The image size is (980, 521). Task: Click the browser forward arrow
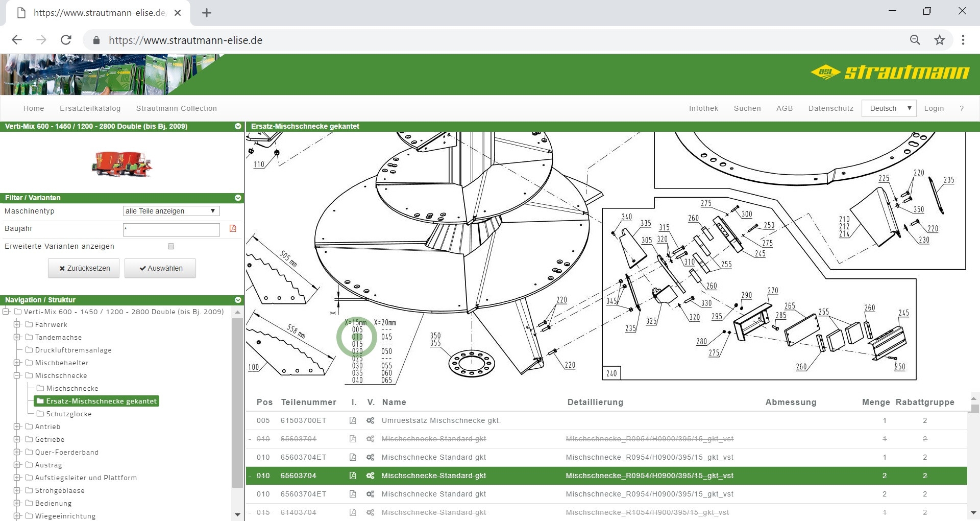point(41,40)
